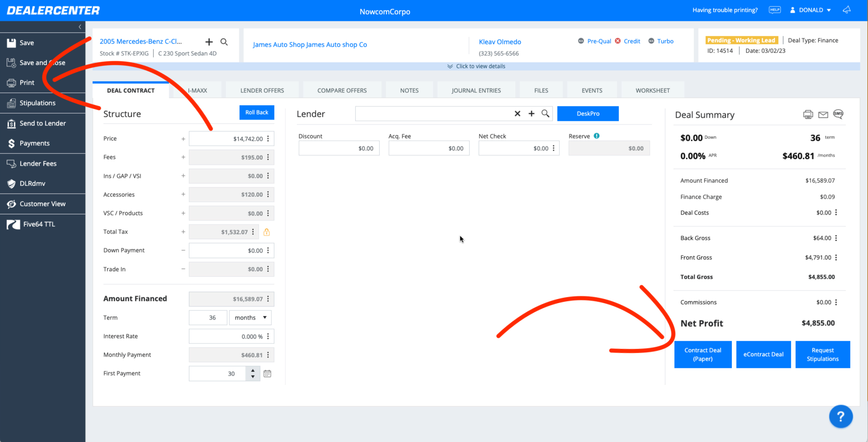Open the FILES tab
The height and width of the screenshot is (442, 868).
point(541,90)
